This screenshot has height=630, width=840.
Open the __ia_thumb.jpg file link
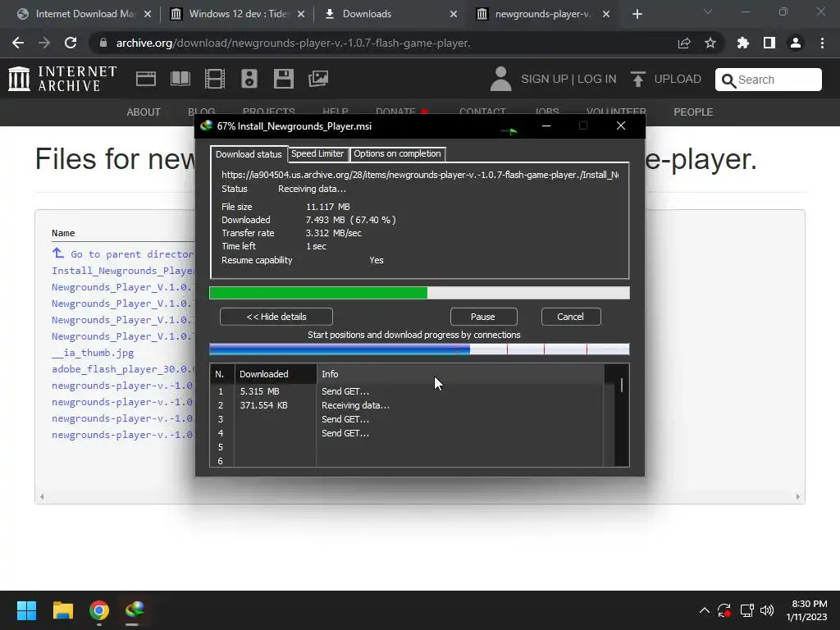(x=93, y=353)
